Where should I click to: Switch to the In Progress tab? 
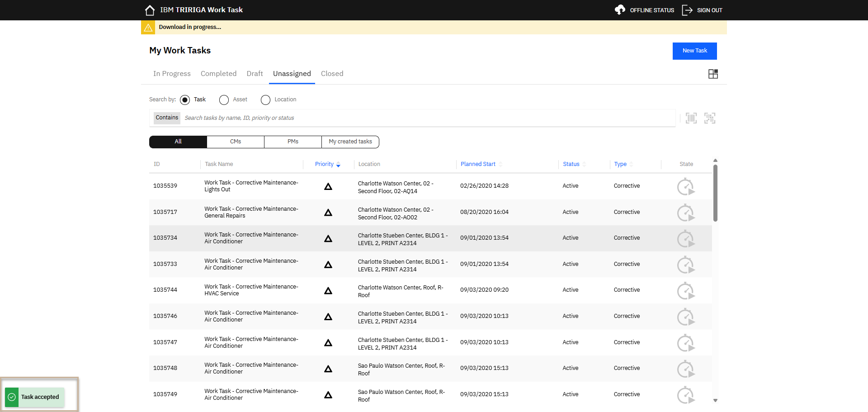[x=172, y=74]
